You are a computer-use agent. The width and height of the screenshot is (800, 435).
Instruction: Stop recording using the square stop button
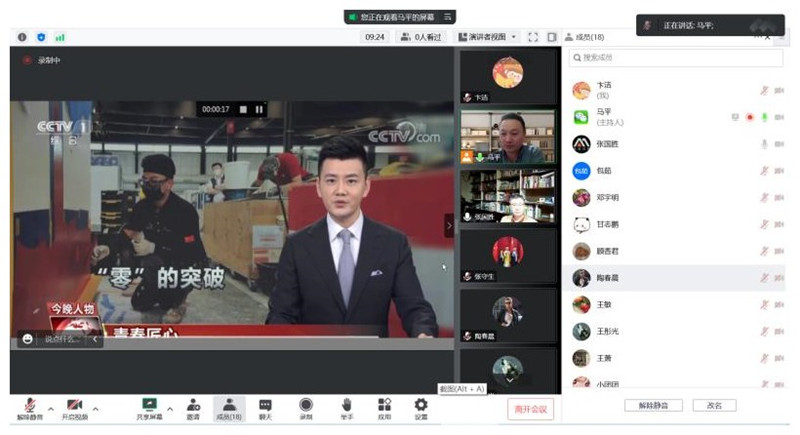(x=243, y=109)
